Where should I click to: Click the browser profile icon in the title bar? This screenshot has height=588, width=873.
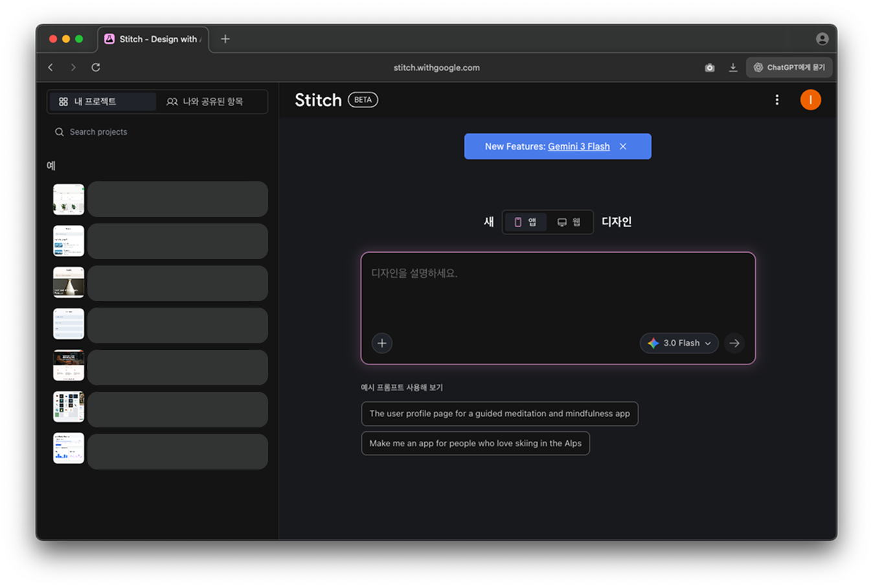tap(822, 39)
